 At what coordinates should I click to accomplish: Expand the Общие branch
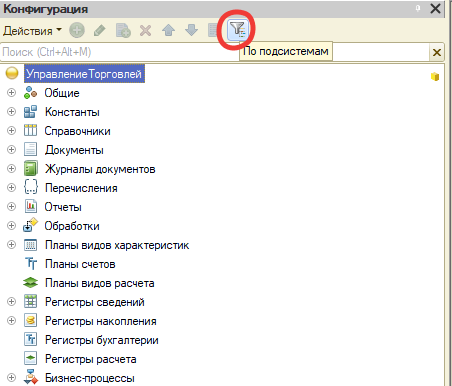11,92
